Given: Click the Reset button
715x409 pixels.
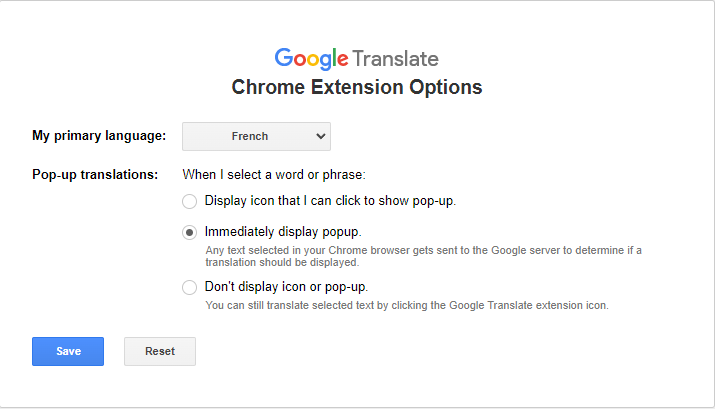Looking at the screenshot, I should point(160,351).
